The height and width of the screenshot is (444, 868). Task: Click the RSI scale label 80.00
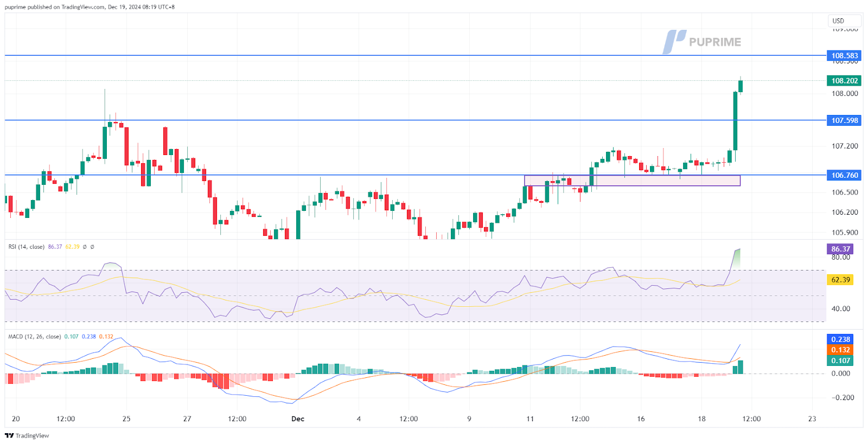(840, 258)
